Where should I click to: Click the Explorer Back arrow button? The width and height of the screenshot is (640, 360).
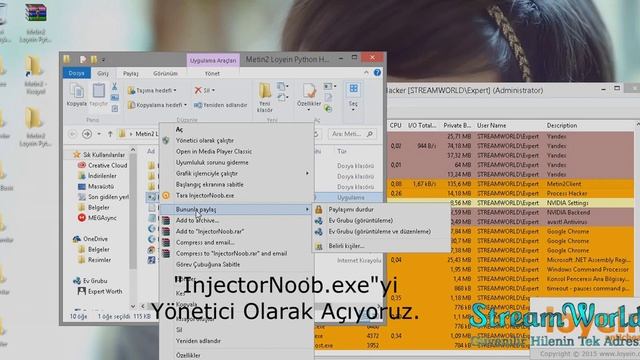click(x=73, y=134)
